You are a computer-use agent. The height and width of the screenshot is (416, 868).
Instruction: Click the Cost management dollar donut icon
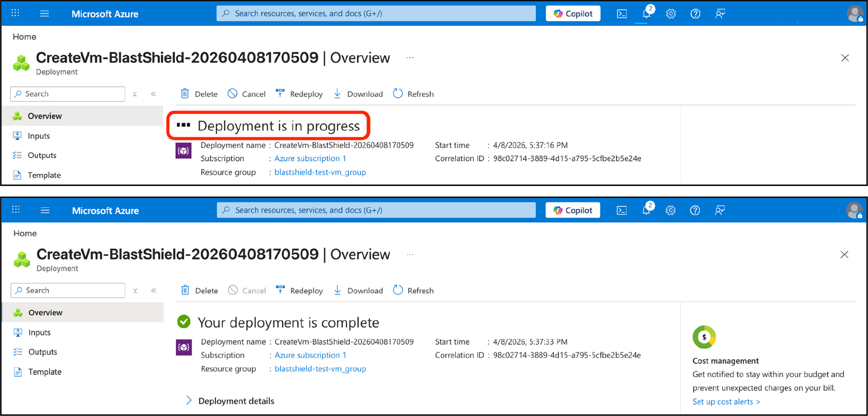point(704,337)
